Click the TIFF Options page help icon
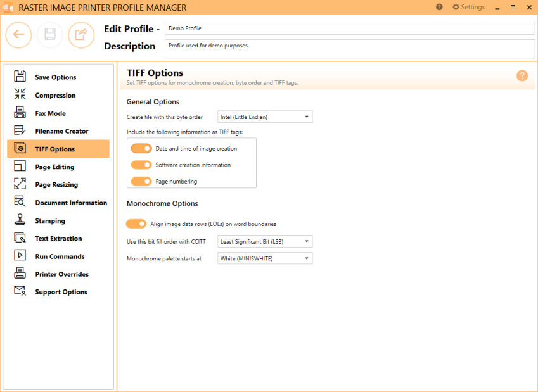Screen dimensions: 538x392 point(522,75)
